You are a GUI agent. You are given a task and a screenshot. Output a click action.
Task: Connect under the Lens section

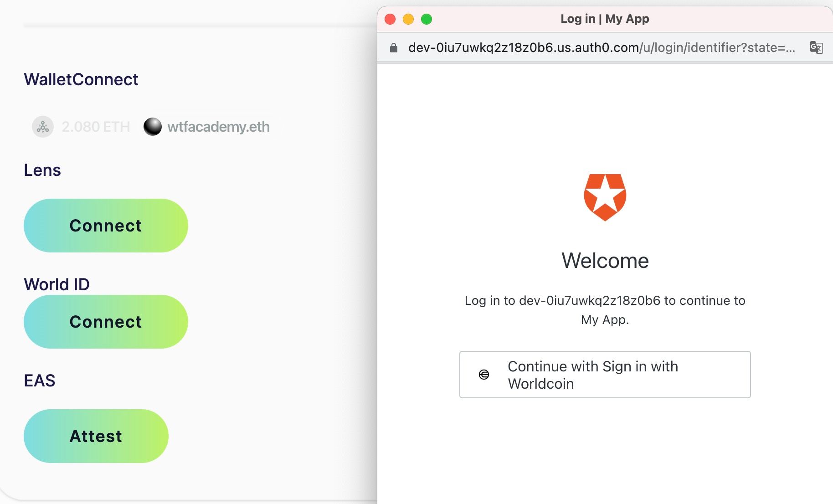(106, 226)
